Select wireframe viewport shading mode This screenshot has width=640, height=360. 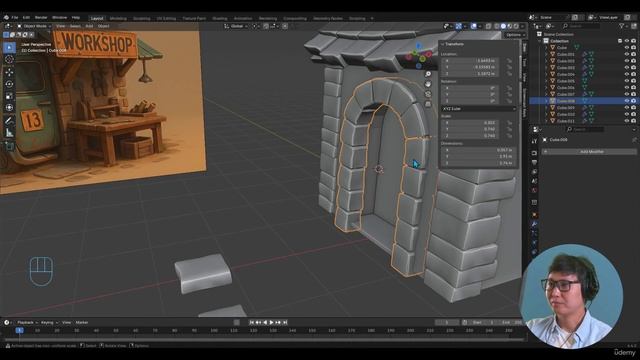click(497, 26)
